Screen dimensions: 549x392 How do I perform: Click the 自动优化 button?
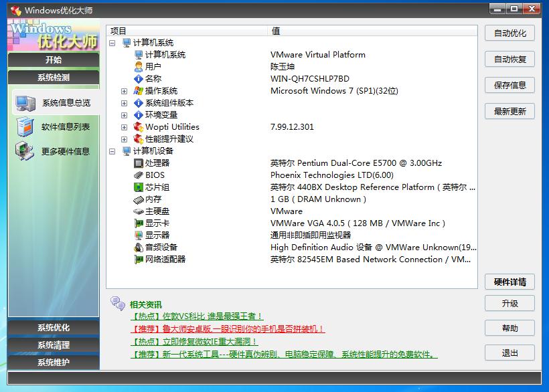pyautogui.click(x=509, y=33)
